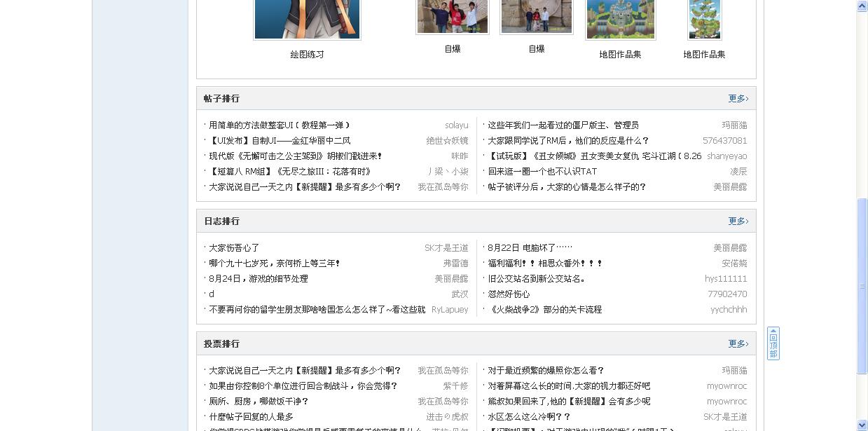Click author RyLapuey

point(450,310)
